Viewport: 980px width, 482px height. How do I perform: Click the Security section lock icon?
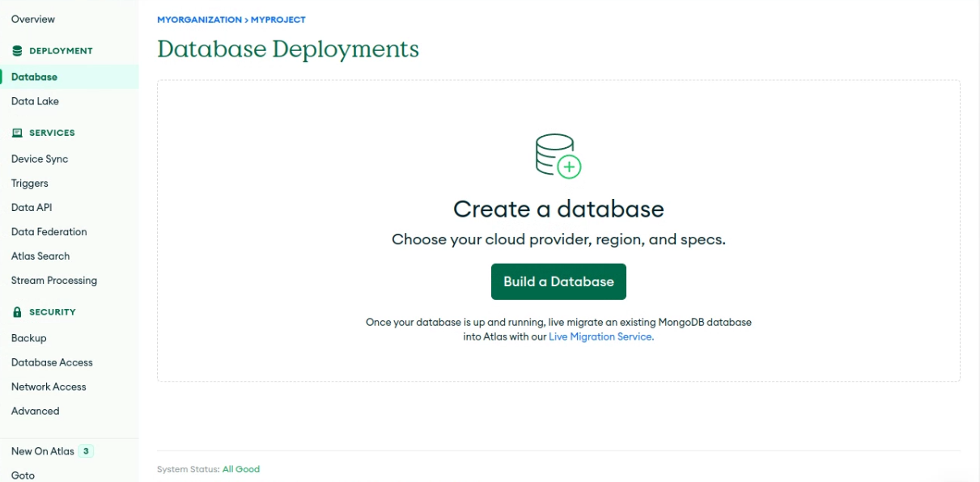coord(17,311)
